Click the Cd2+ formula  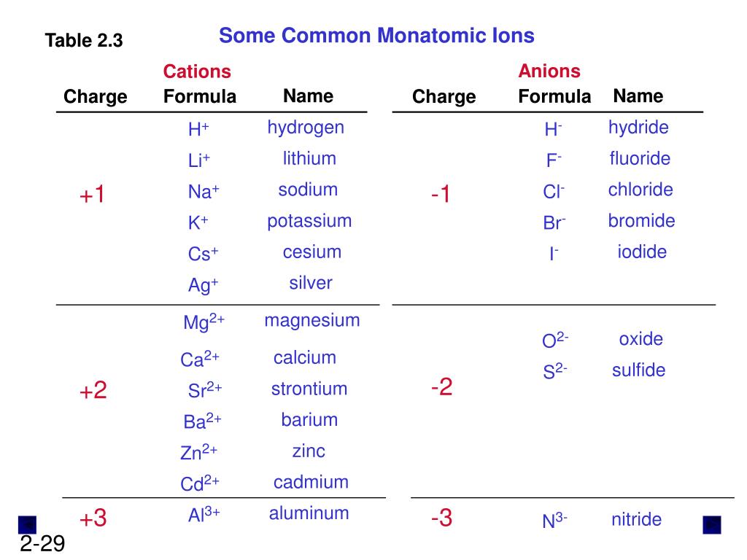pos(200,483)
